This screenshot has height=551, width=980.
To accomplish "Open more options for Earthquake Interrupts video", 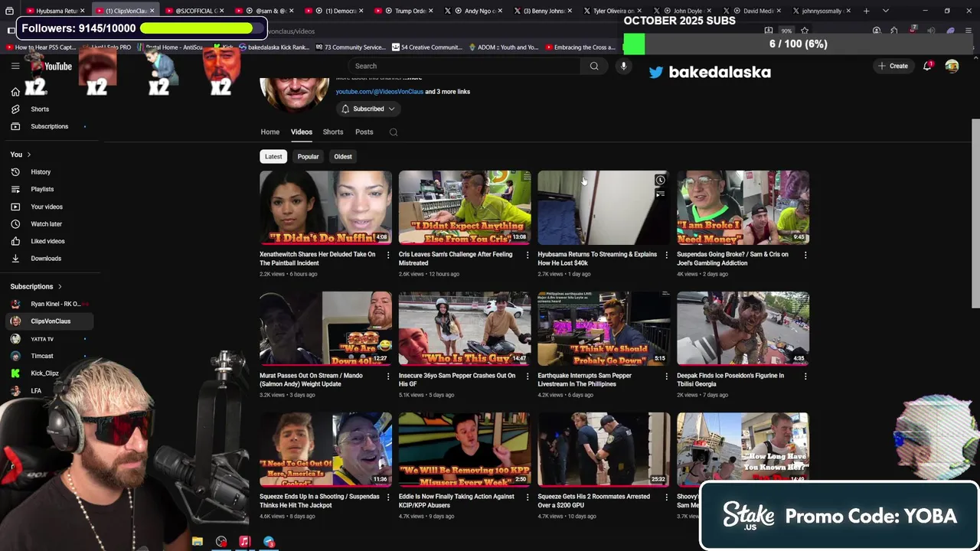I will [x=666, y=377].
